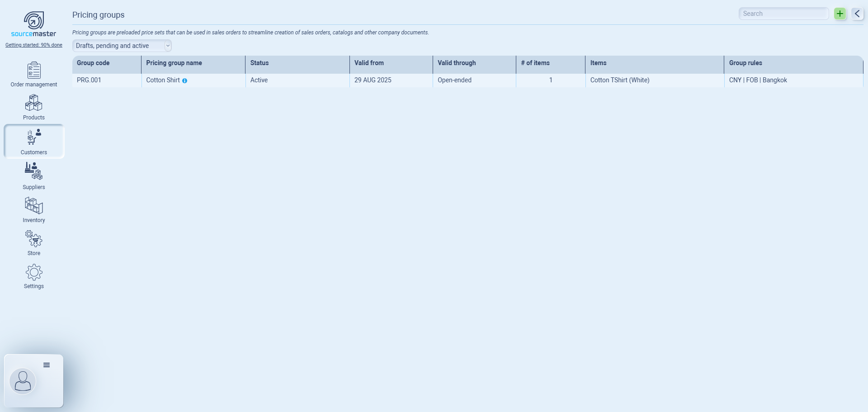
Task: Click the Pricing groups page title
Action: point(99,15)
